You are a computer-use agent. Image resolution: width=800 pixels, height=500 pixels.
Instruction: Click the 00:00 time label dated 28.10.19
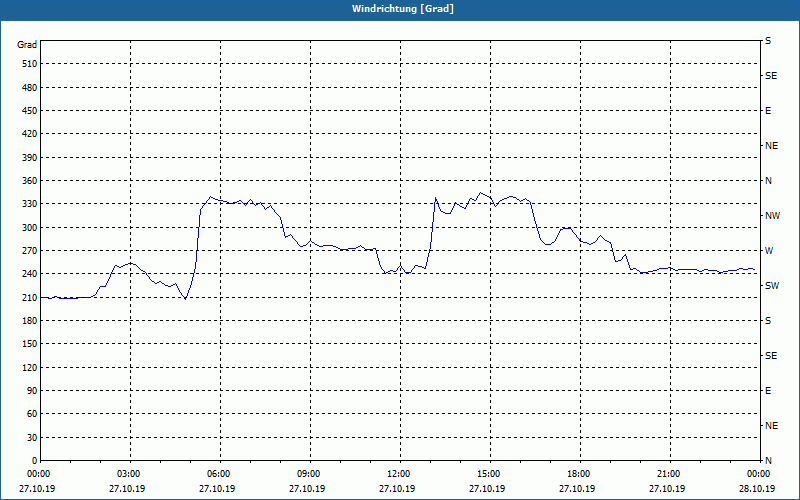pos(758,474)
